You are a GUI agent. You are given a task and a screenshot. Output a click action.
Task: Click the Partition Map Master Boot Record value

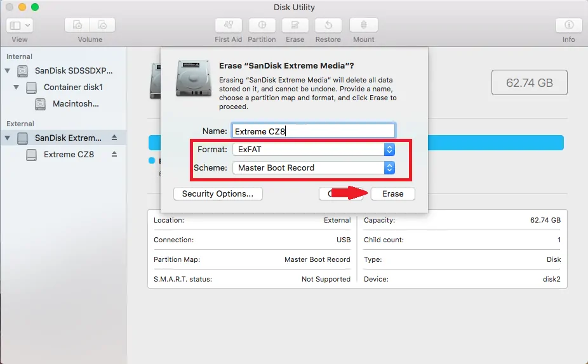[x=317, y=259]
